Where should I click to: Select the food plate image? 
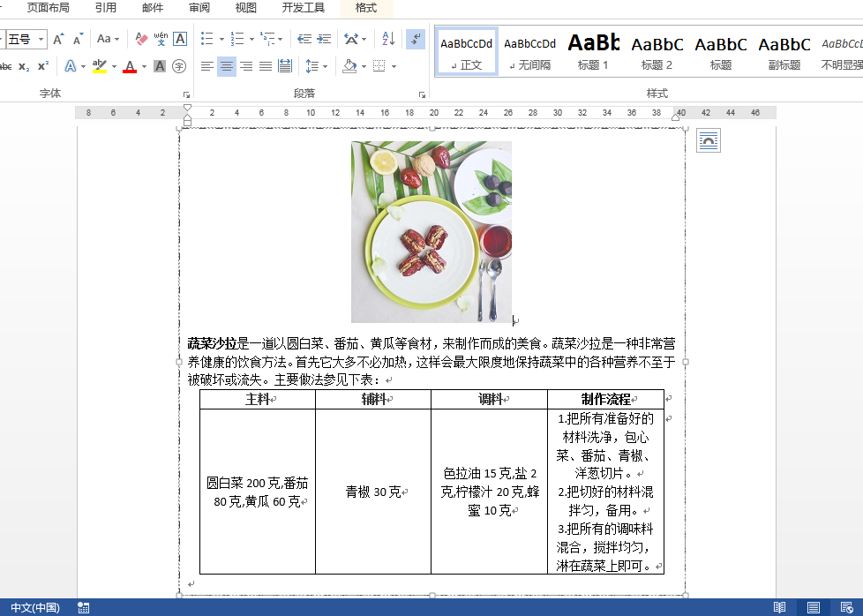(x=431, y=232)
